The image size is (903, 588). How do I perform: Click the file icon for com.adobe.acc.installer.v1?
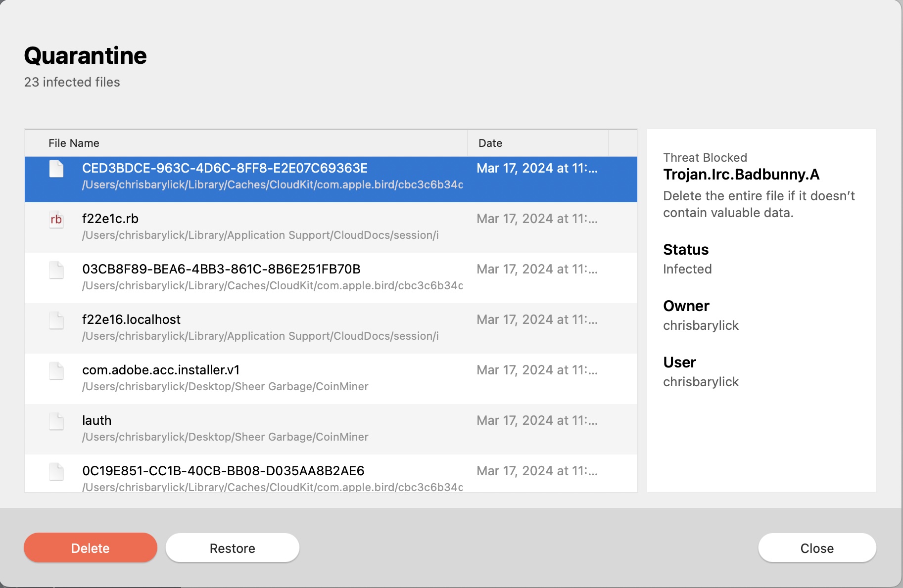point(56,371)
